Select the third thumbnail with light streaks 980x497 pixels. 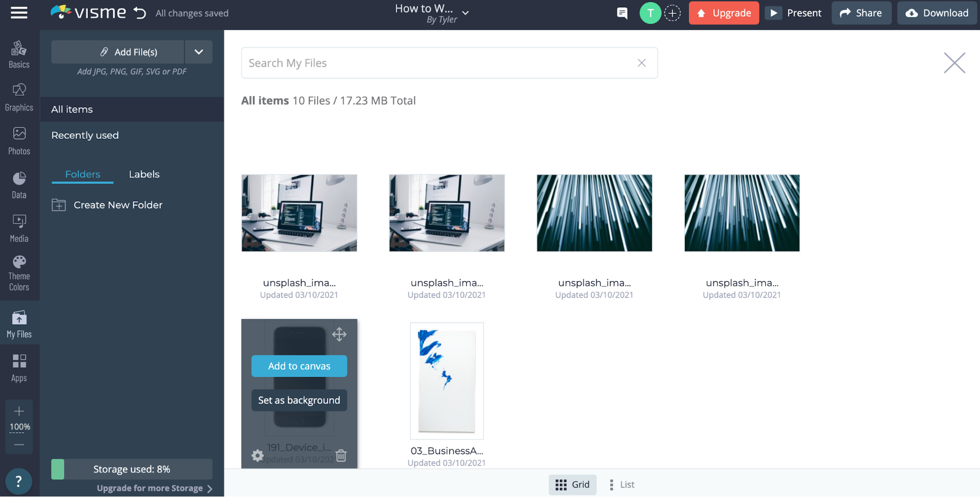pyautogui.click(x=594, y=213)
